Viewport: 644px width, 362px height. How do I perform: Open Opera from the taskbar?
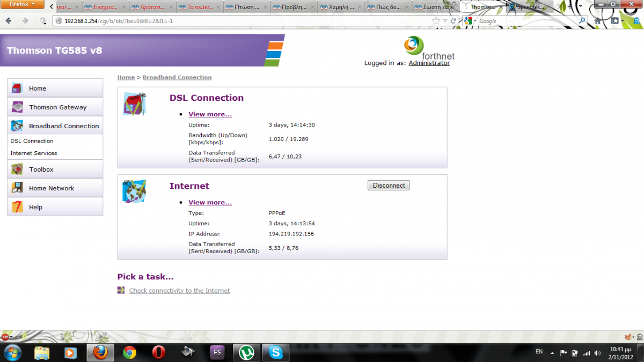(159, 352)
